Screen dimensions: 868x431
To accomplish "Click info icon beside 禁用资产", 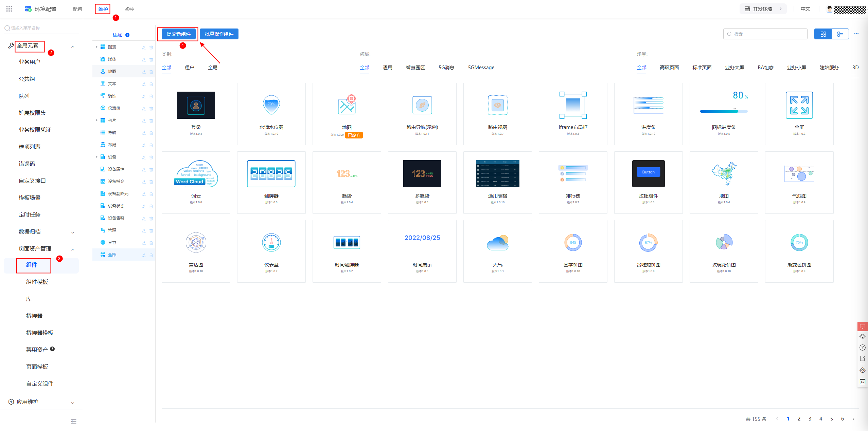I will point(52,349).
